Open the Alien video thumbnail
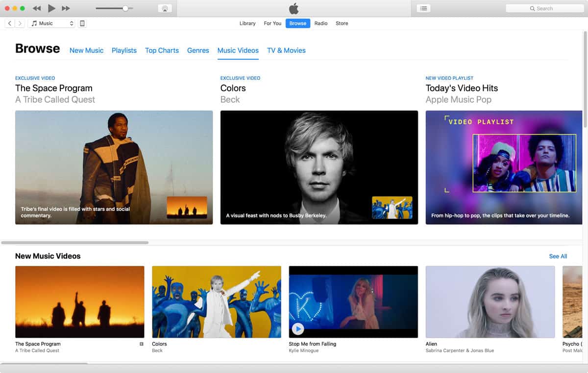Screen dimensions: 588x373 click(490, 302)
